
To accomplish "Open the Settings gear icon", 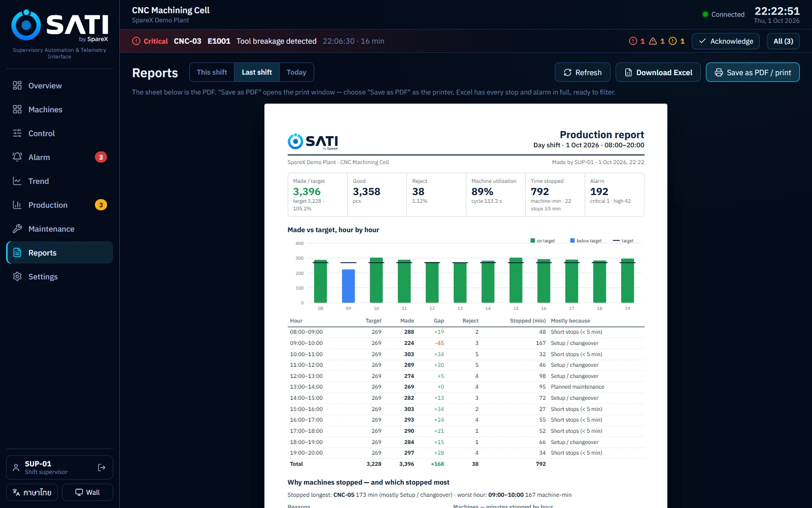I will (x=17, y=276).
